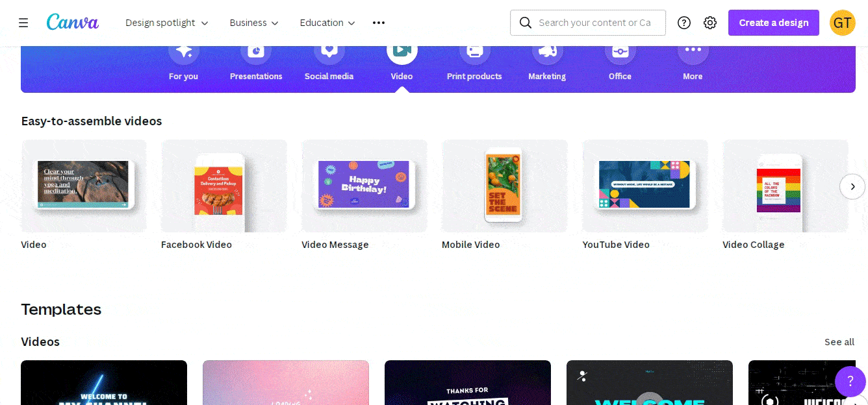The width and height of the screenshot is (868, 405).
Task: Open the Welcome to My Channel template
Action: [x=104, y=383]
